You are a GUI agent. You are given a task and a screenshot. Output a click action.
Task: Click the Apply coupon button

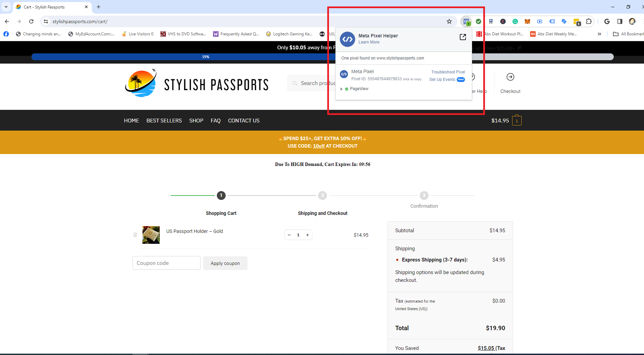tap(225, 263)
